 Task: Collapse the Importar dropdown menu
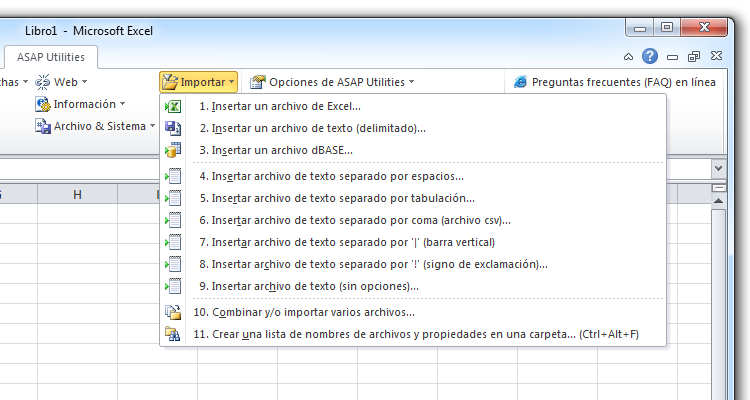click(199, 82)
